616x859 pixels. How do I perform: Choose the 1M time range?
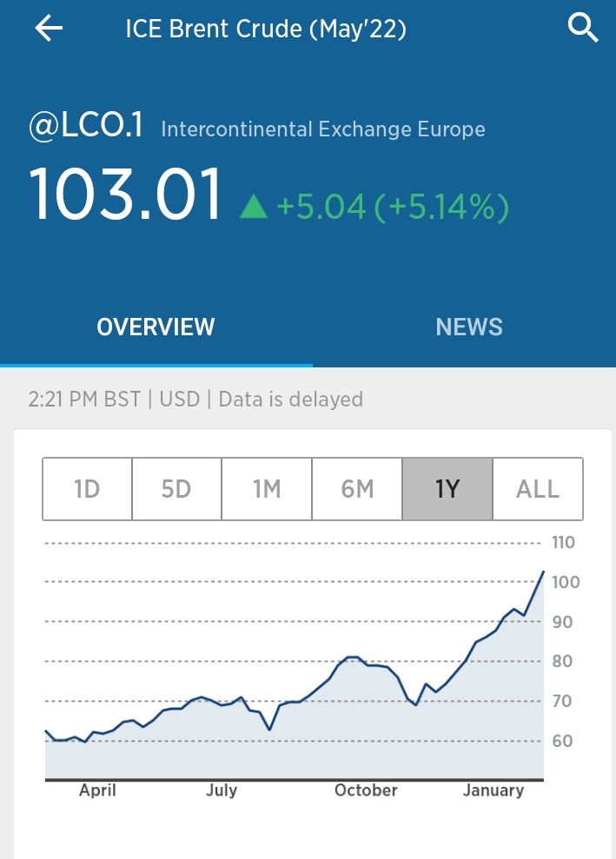(267, 489)
